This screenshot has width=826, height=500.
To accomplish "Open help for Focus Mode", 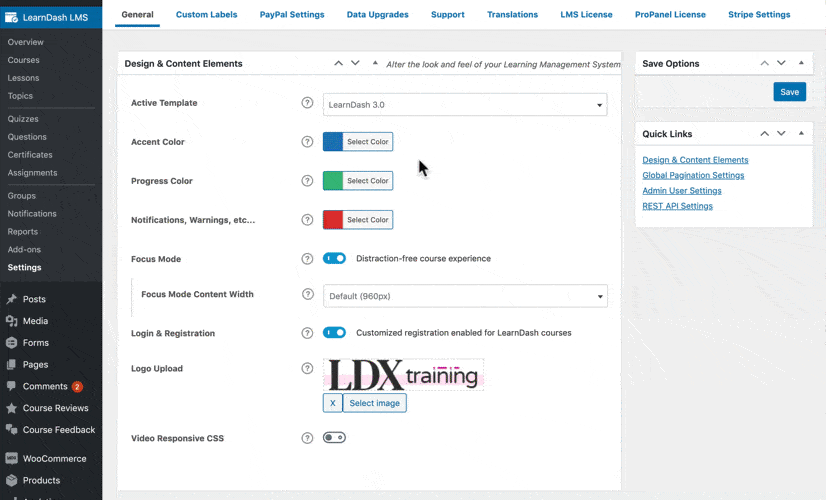I will (307, 259).
